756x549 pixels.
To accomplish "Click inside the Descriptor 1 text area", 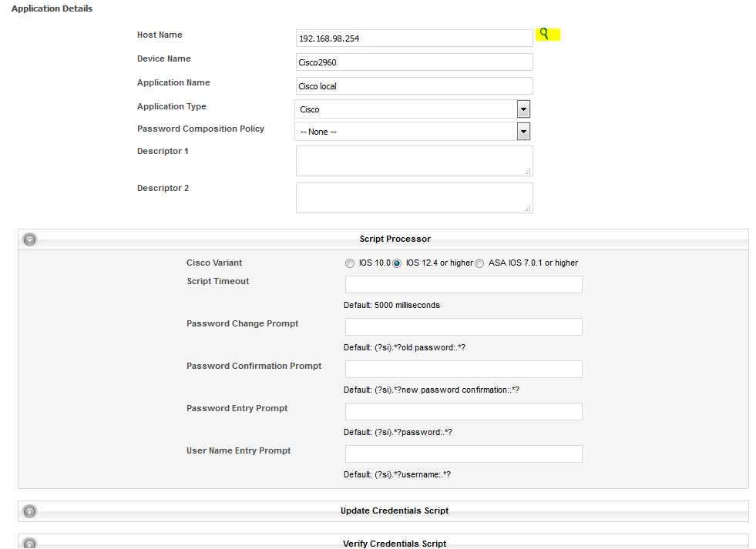I will (414, 161).
